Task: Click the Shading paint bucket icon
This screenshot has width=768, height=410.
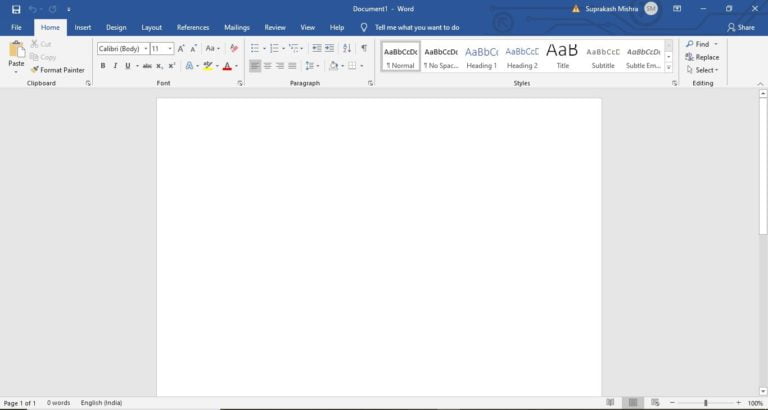Action: coord(334,66)
